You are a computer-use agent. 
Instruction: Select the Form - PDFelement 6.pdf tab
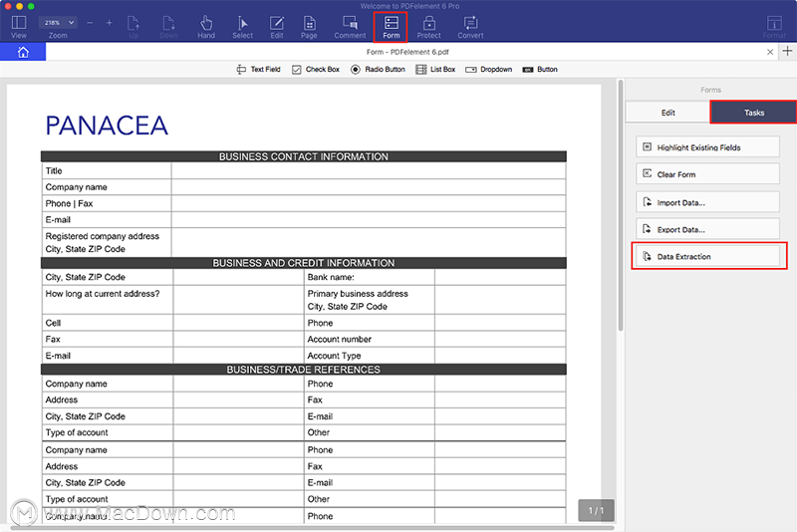[407, 52]
